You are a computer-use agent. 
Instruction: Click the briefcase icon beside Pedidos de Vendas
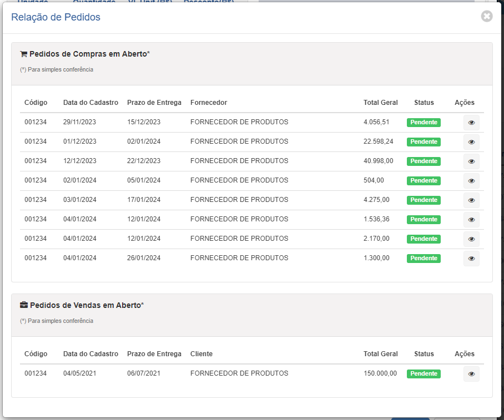(x=24, y=305)
